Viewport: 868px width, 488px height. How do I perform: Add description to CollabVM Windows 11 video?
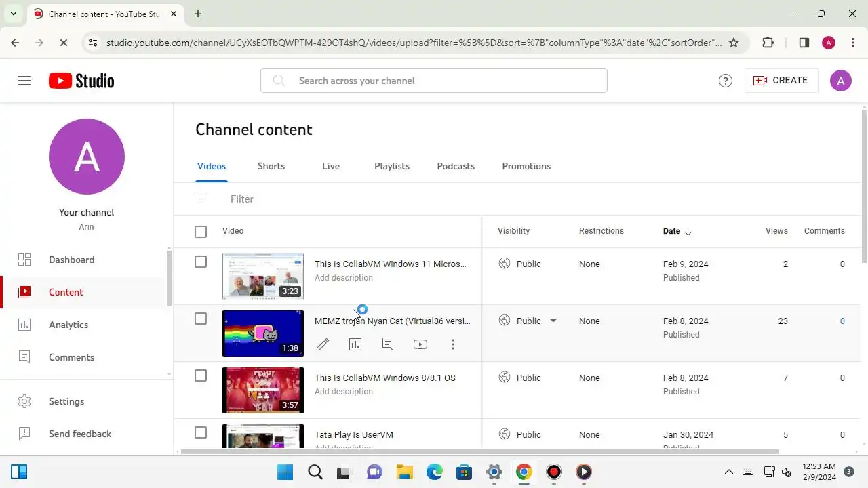344,278
